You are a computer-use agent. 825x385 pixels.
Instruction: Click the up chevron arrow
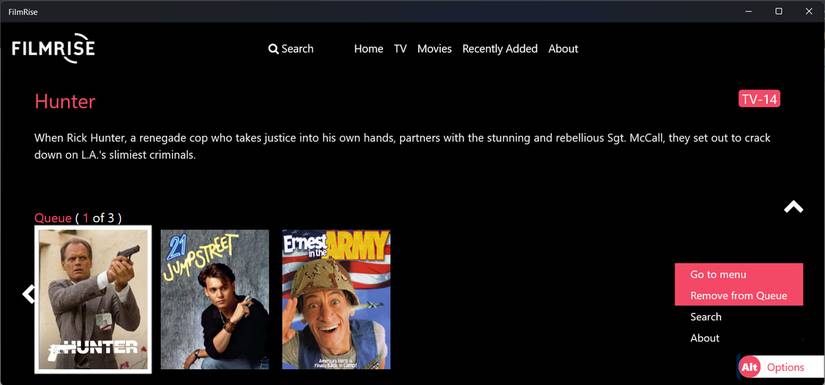click(x=793, y=207)
